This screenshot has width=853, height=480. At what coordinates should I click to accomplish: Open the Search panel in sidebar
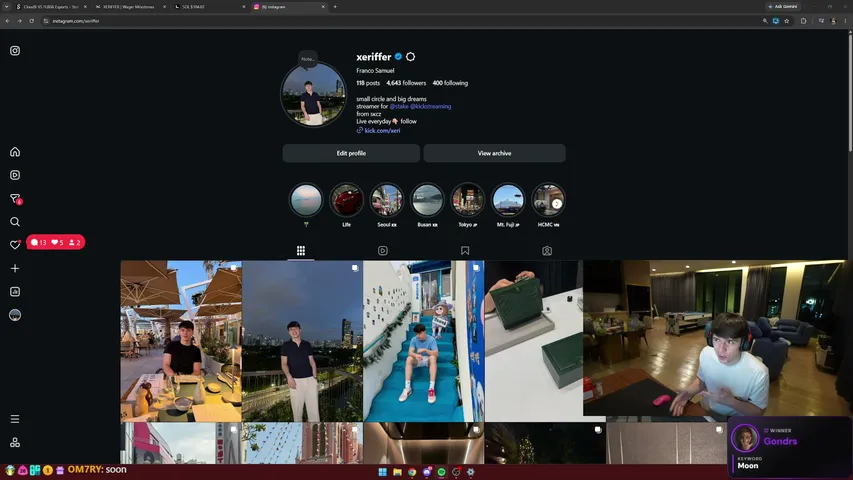coord(15,222)
